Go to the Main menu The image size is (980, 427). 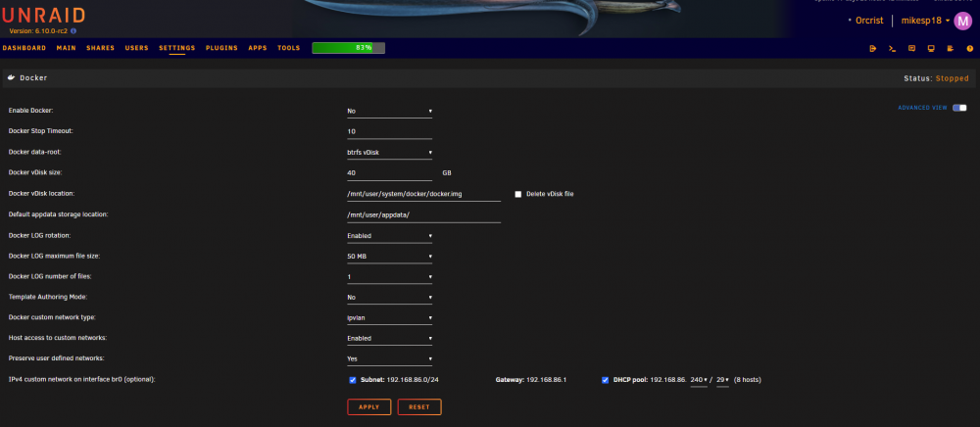(x=67, y=48)
